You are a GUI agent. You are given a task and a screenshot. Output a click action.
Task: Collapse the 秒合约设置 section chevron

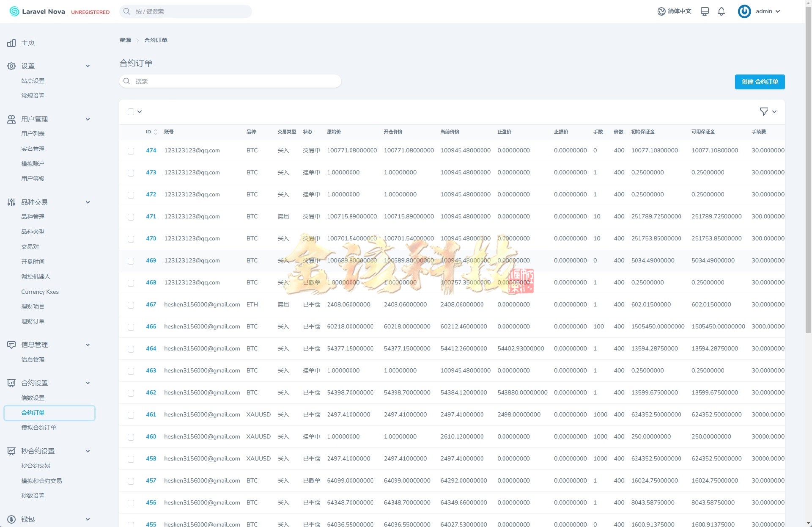click(88, 451)
